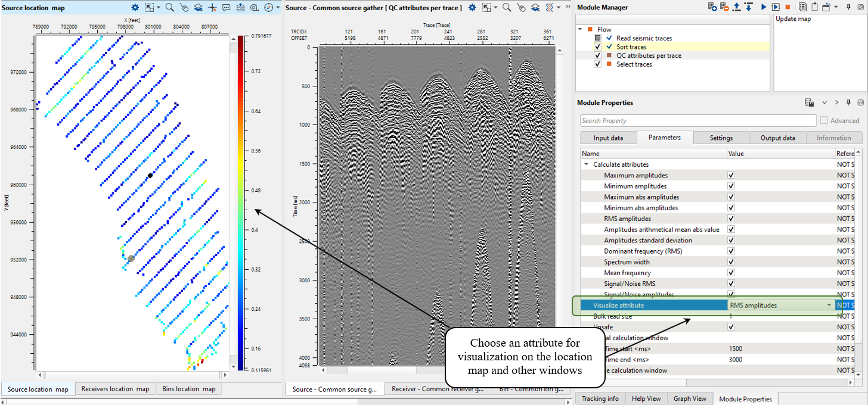868x405 pixels.
Task: Click the zoom magnifier in Source location map toolbar
Action: (x=170, y=8)
